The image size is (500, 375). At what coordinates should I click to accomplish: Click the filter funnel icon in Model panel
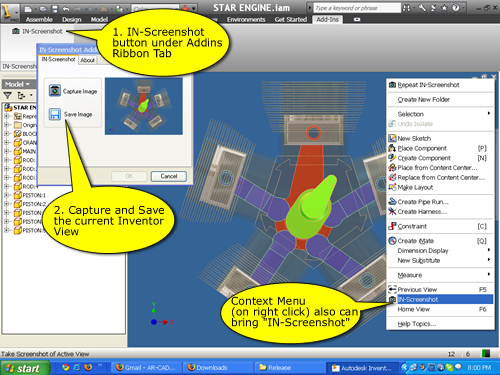[7, 96]
